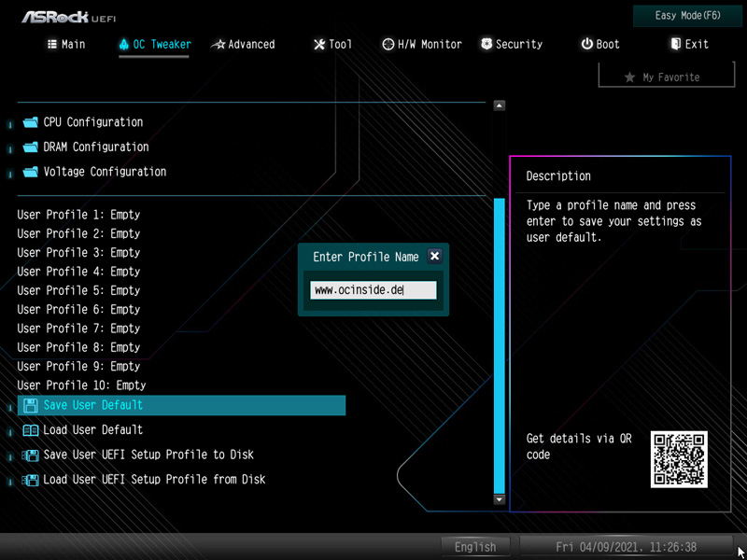Image resolution: width=747 pixels, height=560 pixels.
Task: Select User Profile 10: Empty
Action: coord(81,385)
